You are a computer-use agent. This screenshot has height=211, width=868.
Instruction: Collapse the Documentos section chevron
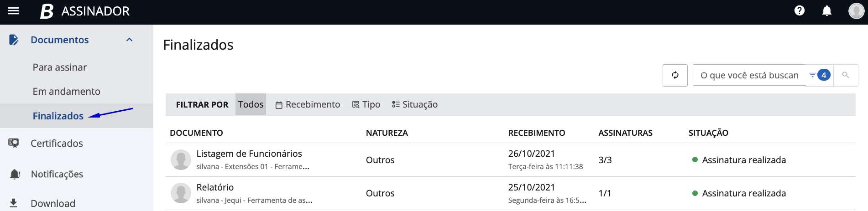pos(130,40)
